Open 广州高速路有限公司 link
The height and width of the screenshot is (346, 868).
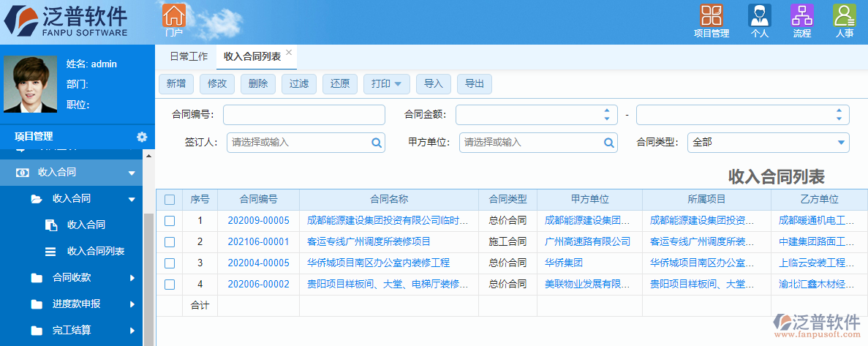coord(587,242)
